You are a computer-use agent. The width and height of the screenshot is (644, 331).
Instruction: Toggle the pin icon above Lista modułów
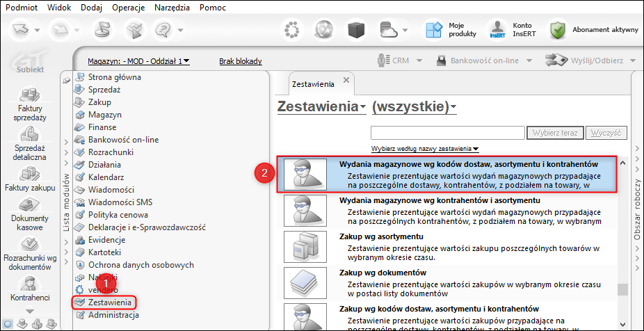65,81
